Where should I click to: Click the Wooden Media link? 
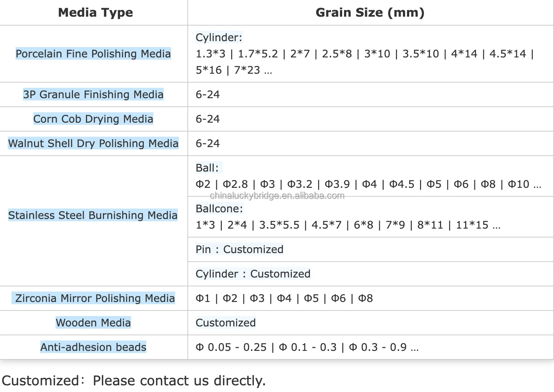pyautogui.click(x=93, y=323)
